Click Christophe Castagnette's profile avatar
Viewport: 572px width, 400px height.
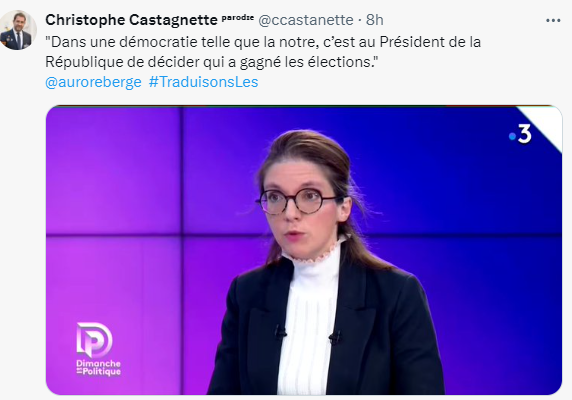18,30
